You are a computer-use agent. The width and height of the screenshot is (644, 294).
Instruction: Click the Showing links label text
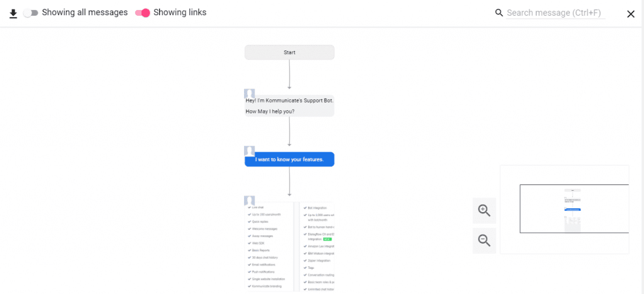click(x=180, y=13)
